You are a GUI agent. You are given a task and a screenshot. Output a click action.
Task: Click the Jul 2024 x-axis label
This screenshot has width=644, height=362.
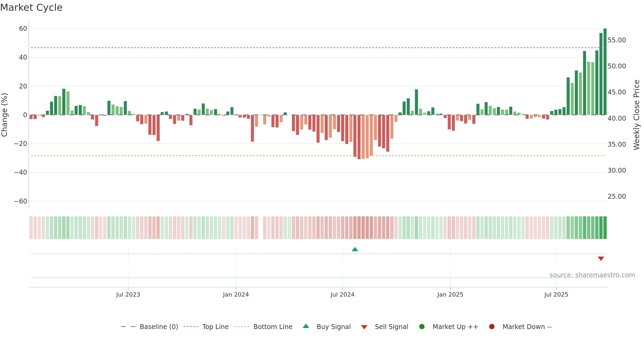342,295
